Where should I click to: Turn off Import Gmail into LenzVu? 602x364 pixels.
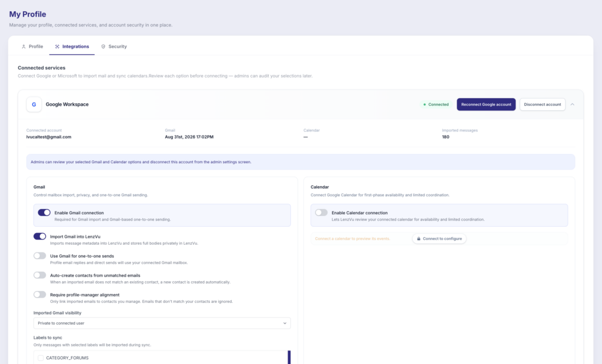(39, 236)
